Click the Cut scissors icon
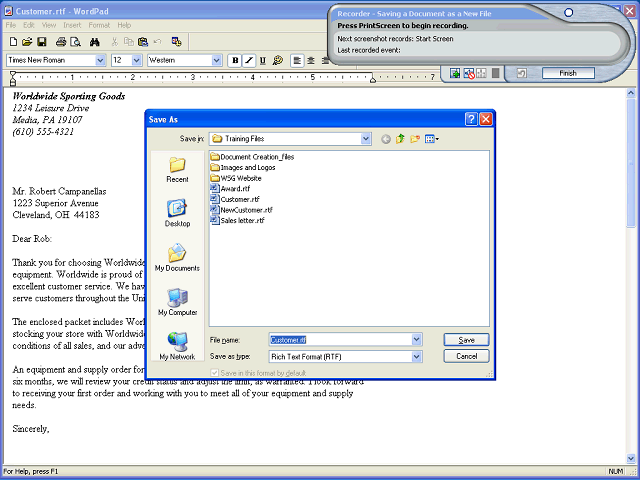The width and height of the screenshot is (640, 480). 115,42
